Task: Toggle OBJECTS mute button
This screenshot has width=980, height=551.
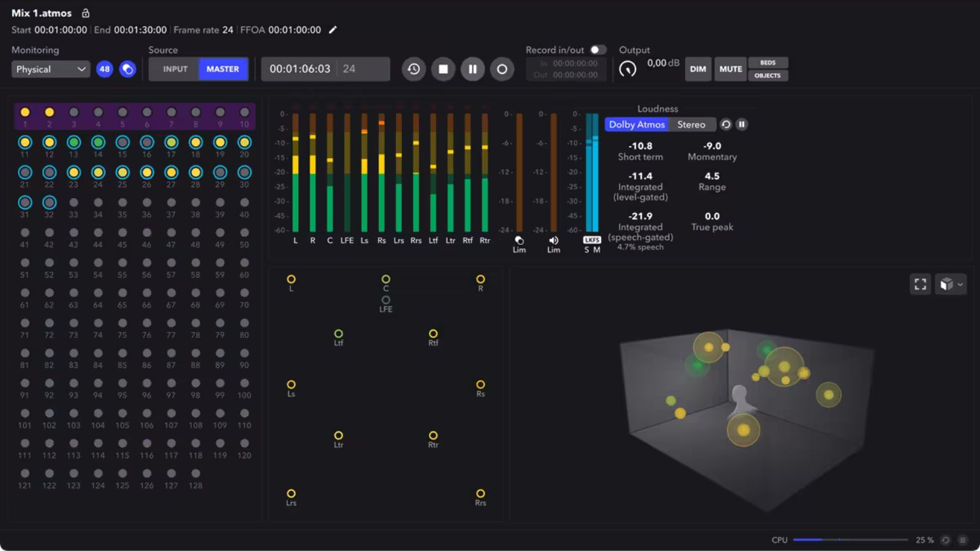Action: coord(768,75)
